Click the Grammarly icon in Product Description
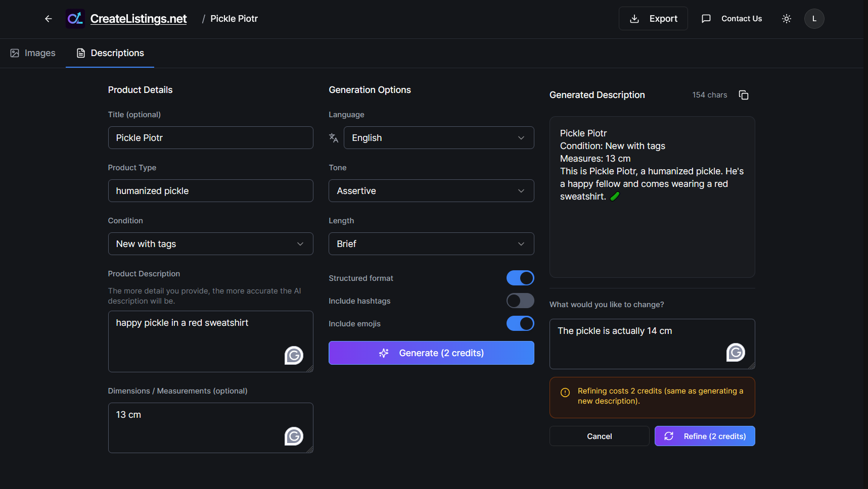This screenshot has height=489, width=868. 294,355
